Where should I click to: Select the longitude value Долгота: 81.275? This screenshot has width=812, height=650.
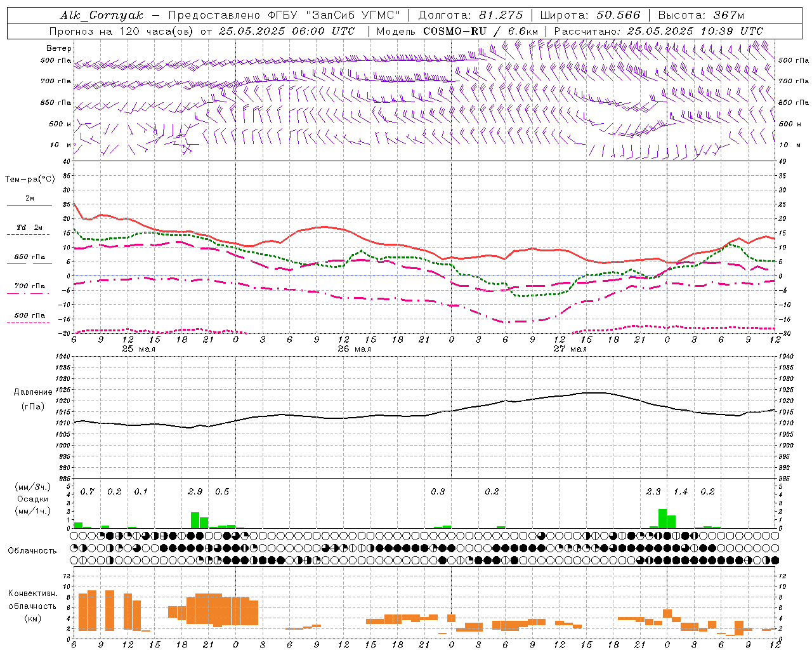click(471, 15)
